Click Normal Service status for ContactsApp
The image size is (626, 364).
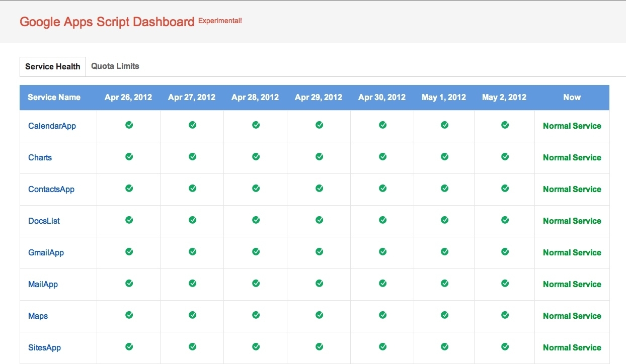572,189
